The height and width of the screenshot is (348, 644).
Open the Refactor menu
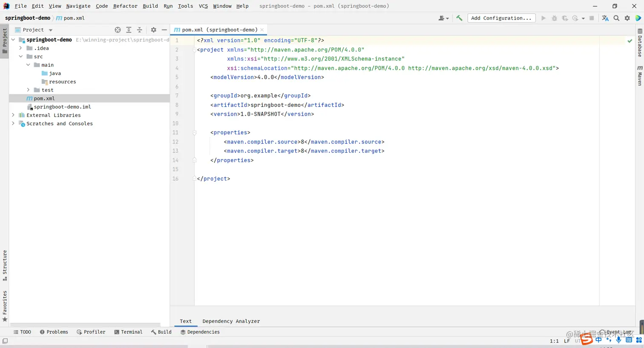(125, 6)
